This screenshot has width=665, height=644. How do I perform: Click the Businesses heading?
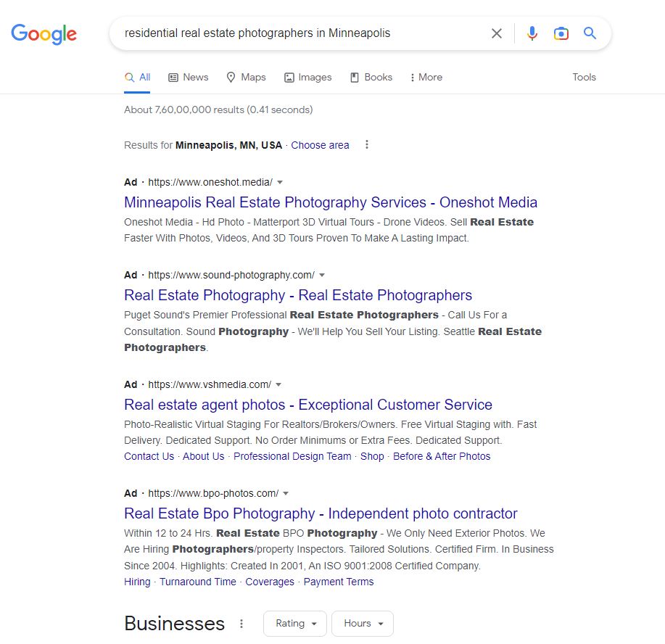tap(174, 624)
